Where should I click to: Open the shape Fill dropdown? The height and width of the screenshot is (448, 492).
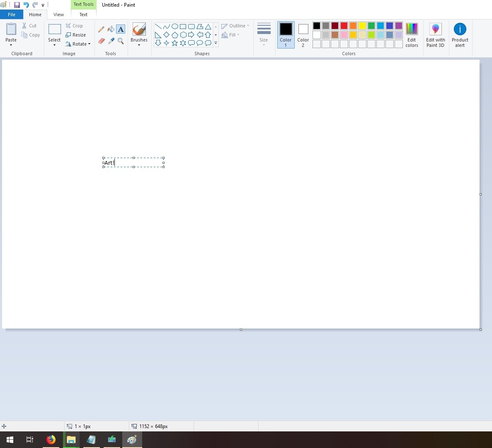pos(230,35)
